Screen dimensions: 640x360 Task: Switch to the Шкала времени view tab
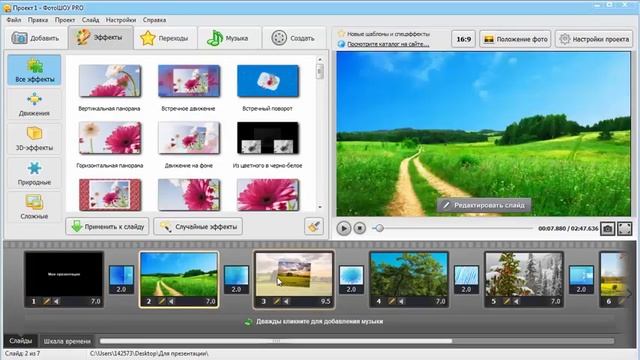coord(67,341)
